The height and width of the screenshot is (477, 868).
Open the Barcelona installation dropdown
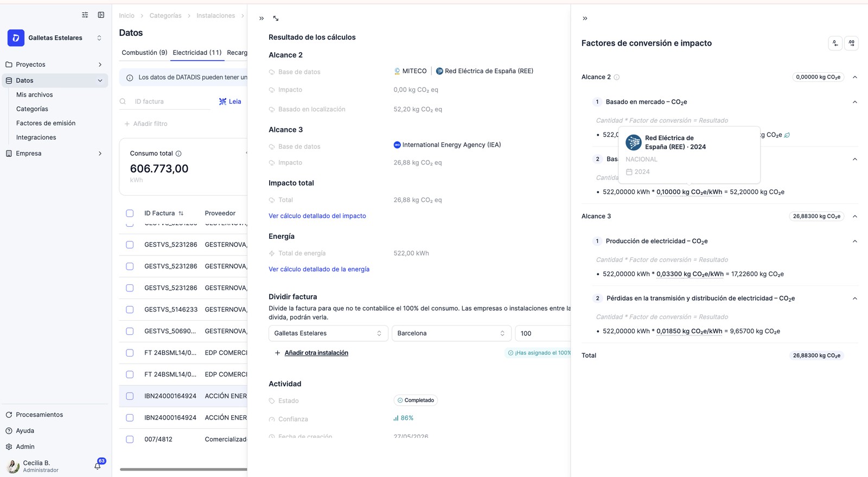click(x=451, y=333)
